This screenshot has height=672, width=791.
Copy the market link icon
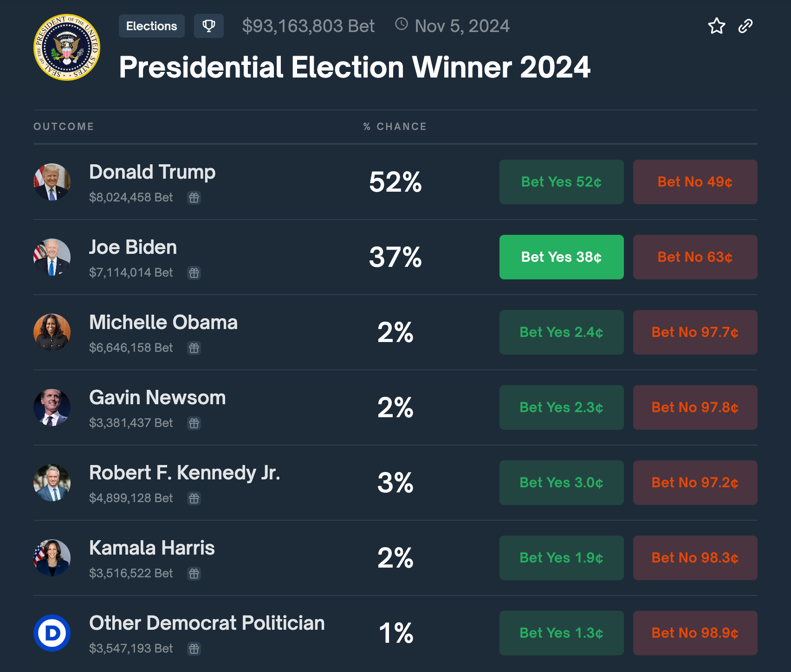(746, 26)
